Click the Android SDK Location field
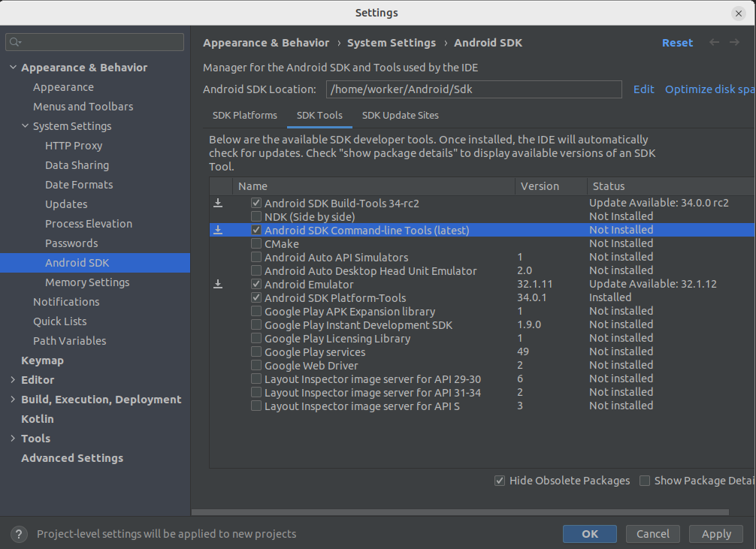This screenshot has height=549, width=756. click(474, 89)
